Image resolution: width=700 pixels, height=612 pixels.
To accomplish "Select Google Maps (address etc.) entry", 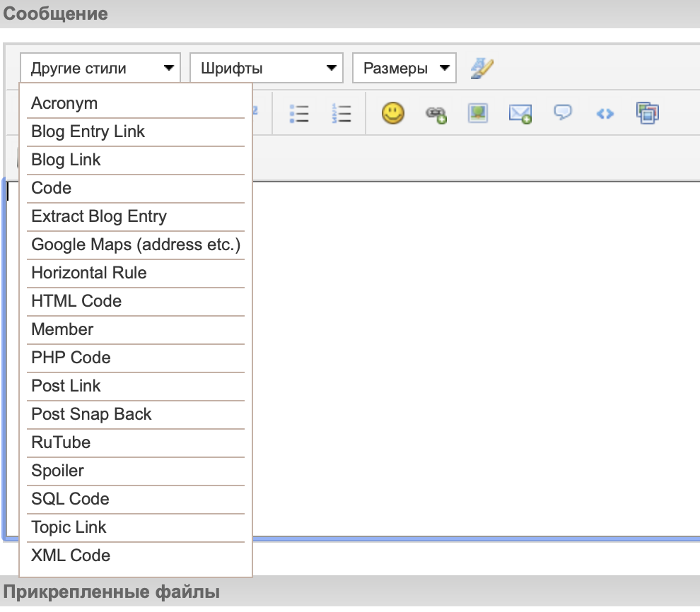I will coord(136,245).
